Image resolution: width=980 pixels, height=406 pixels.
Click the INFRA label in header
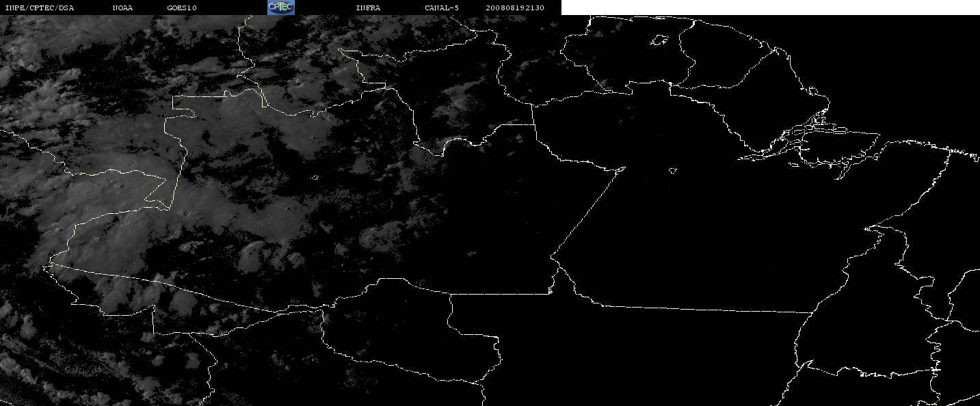[369, 8]
